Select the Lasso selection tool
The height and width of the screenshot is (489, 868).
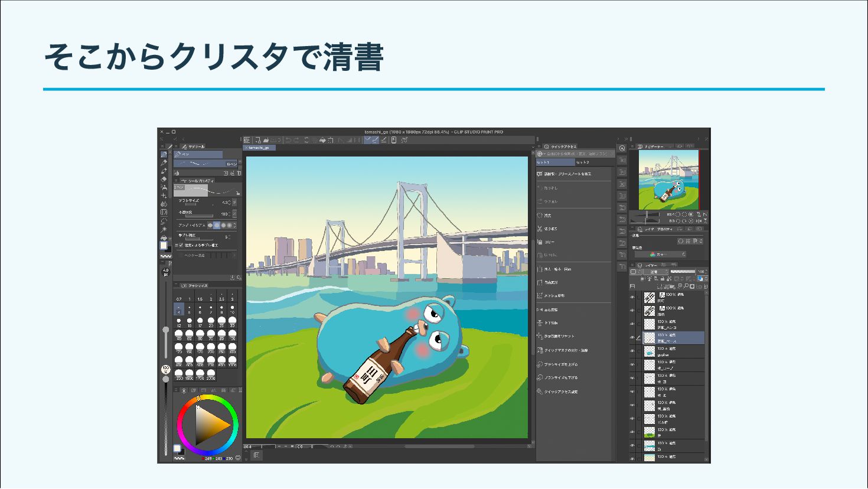click(164, 220)
